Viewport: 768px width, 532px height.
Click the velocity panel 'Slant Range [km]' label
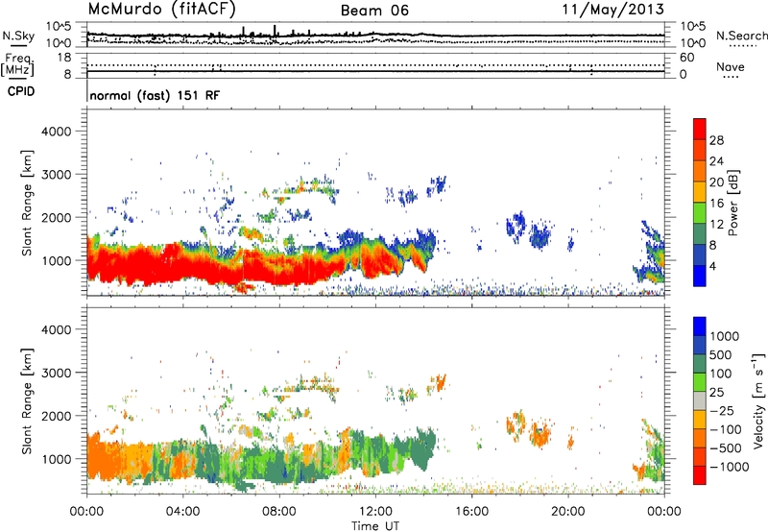27,400
